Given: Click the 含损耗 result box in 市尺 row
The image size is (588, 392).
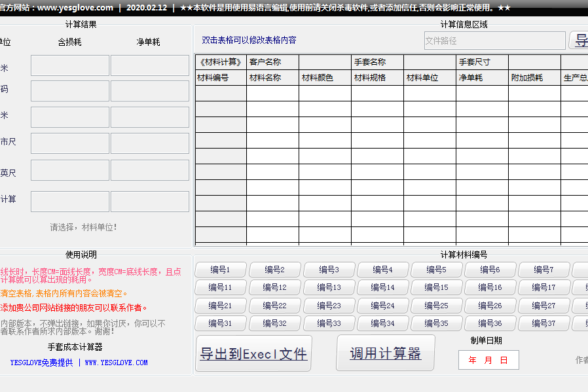Looking at the screenshot, I should click(70, 143).
